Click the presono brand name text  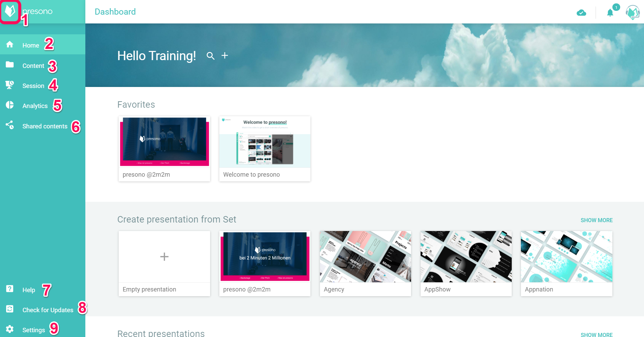click(x=37, y=11)
